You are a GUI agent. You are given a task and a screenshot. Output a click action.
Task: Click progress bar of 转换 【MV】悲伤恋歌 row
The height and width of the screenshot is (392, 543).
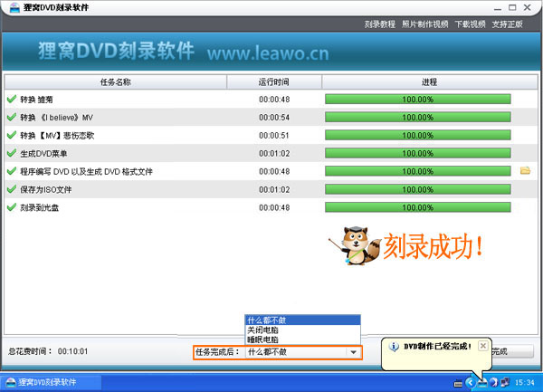click(417, 135)
